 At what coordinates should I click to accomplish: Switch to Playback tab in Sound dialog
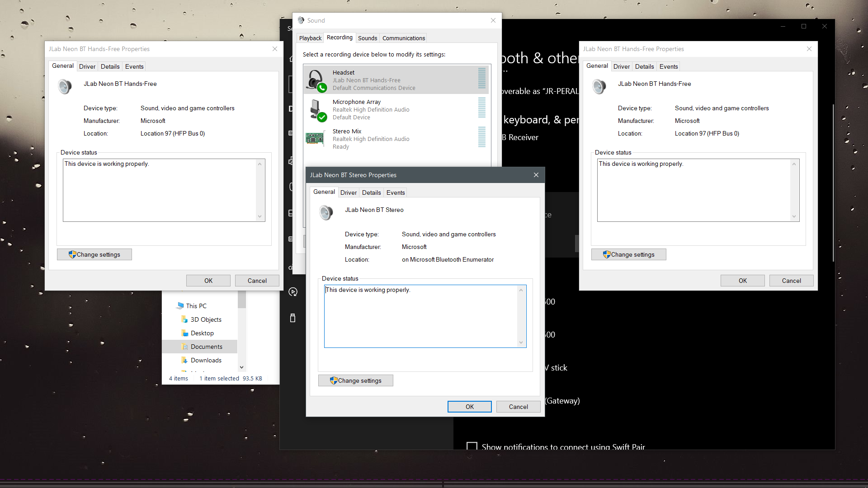click(x=310, y=38)
